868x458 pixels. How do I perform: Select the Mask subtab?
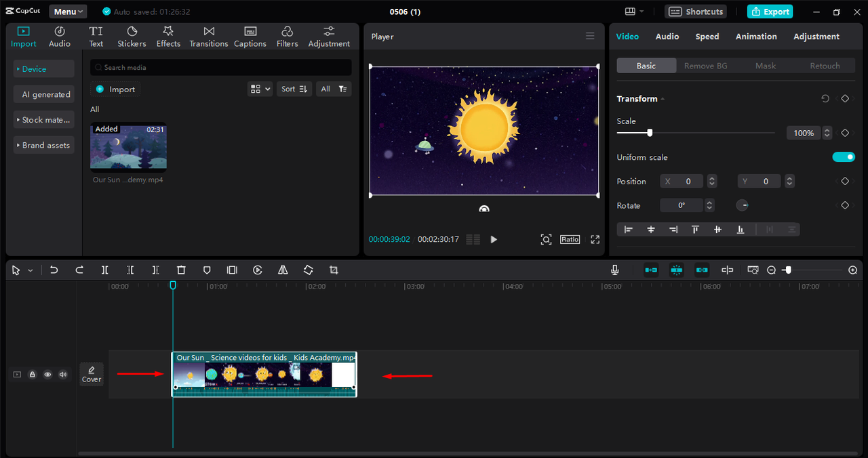[766, 66]
